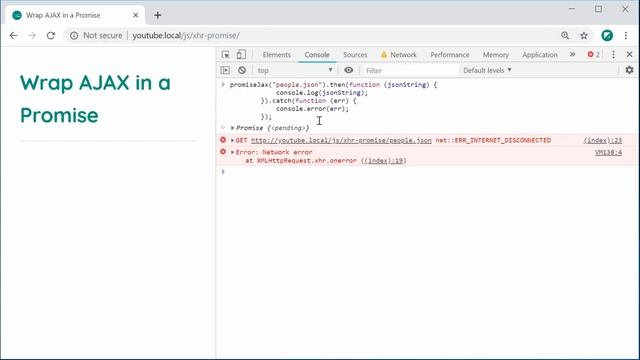
Task: Open source link (index):23
Action: tap(602, 140)
